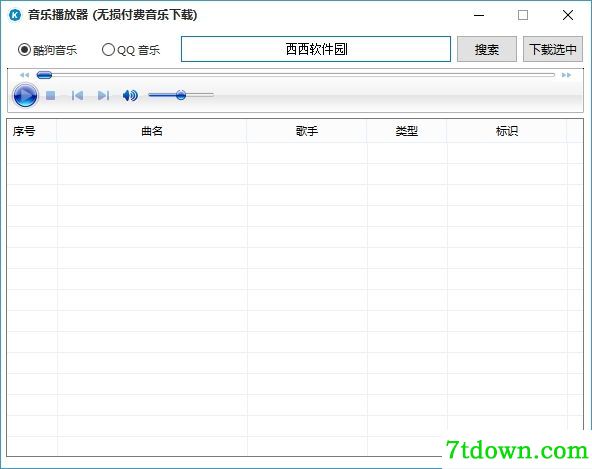592x469 pixels.
Task: Click the app logo in title bar
Action: click(15, 15)
